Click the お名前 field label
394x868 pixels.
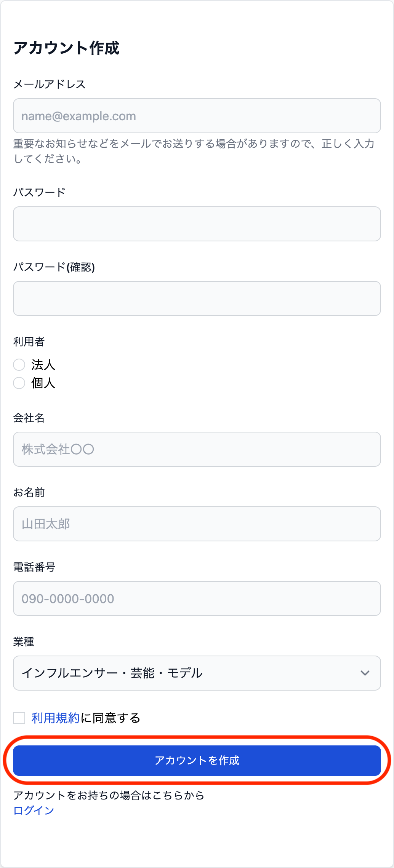(x=29, y=493)
